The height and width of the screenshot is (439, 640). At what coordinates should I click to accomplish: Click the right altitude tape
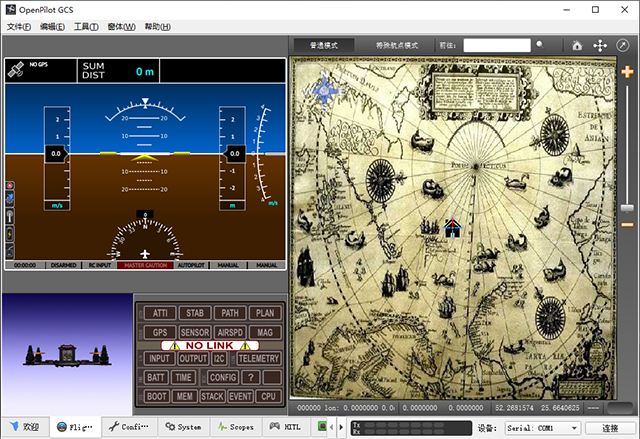click(233, 158)
